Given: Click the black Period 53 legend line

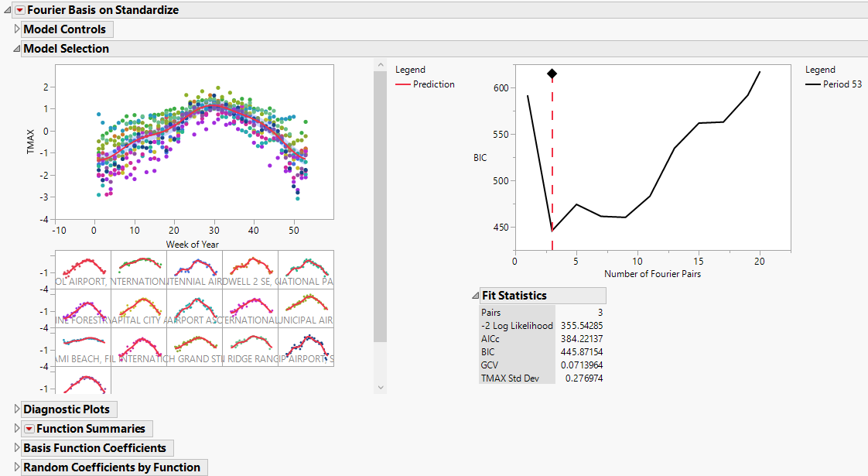Looking at the screenshot, I should (813, 84).
